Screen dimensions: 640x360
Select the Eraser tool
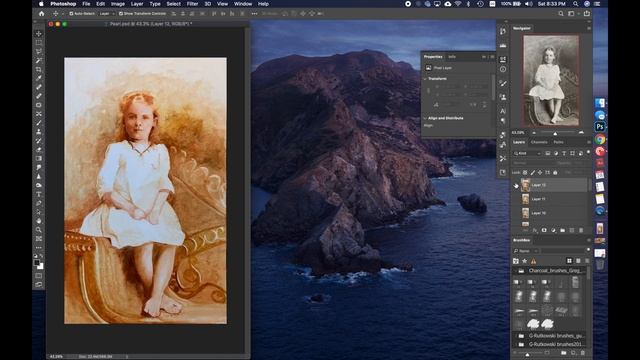pos(39,149)
